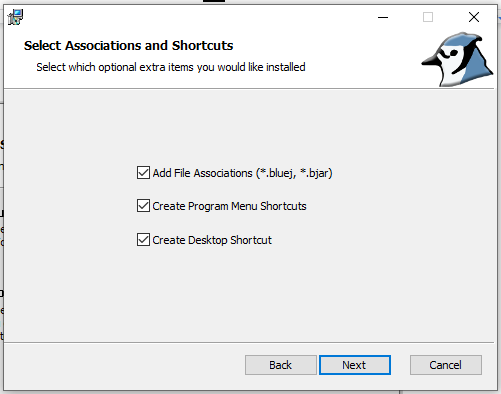Continue the installation with the Next button
501x394 pixels.
[x=355, y=365]
